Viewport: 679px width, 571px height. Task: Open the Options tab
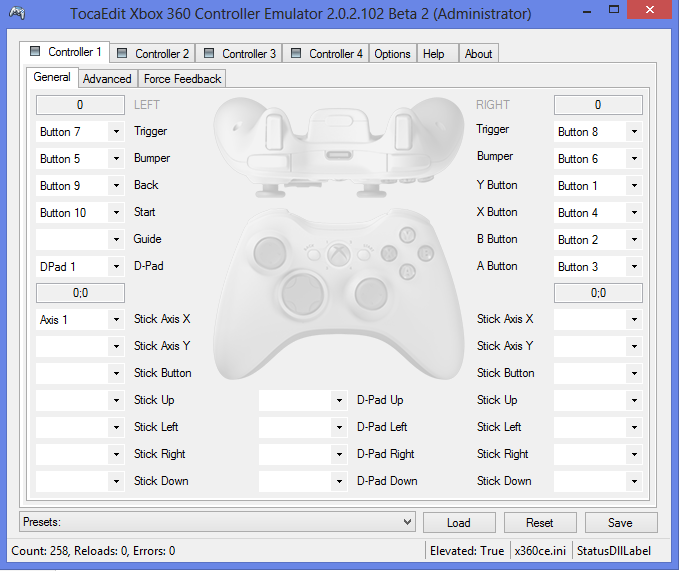[x=392, y=53]
